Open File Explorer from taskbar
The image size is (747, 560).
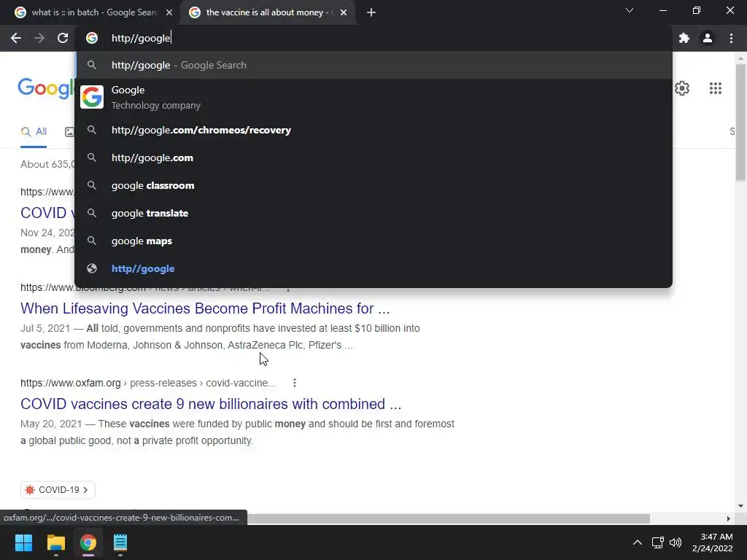coord(55,542)
